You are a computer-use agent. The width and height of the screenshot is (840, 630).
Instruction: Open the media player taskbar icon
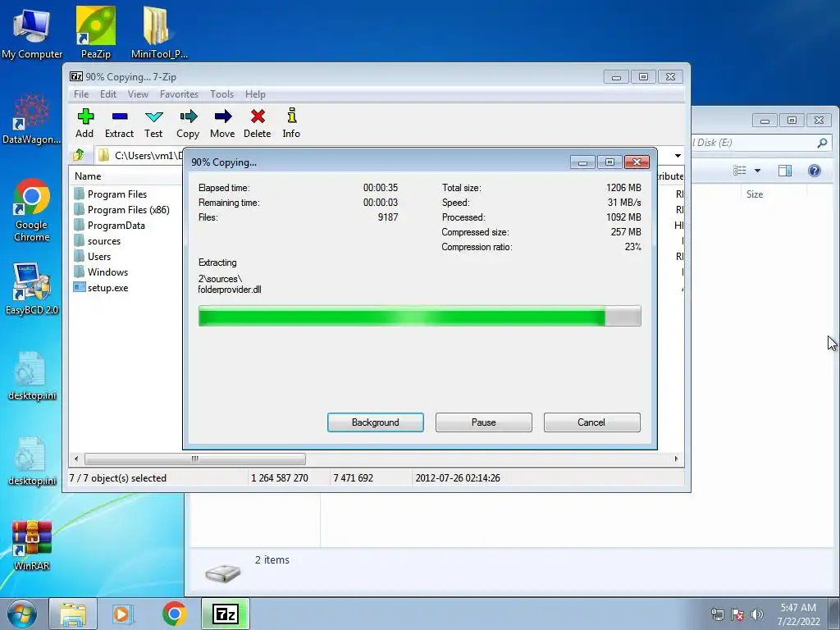tap(123, 614)
